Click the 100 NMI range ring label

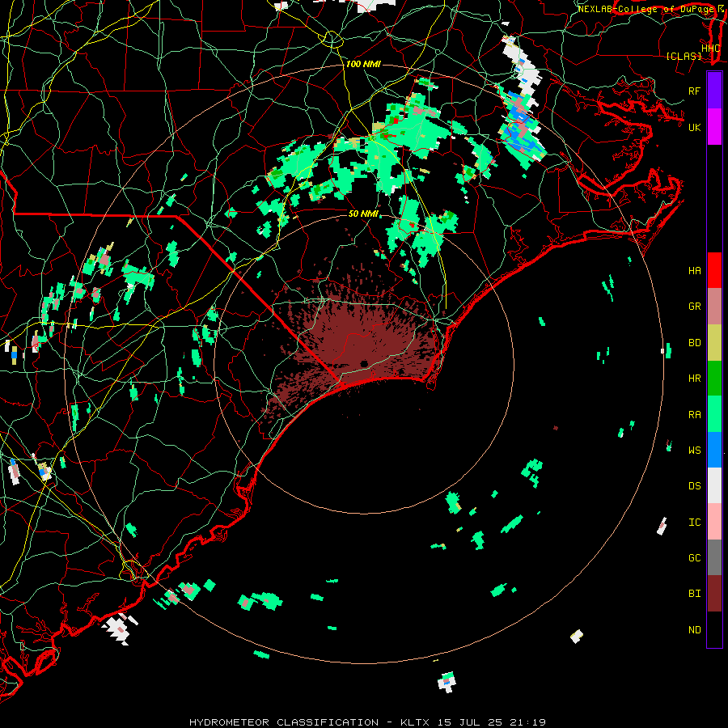pos(363,64)
